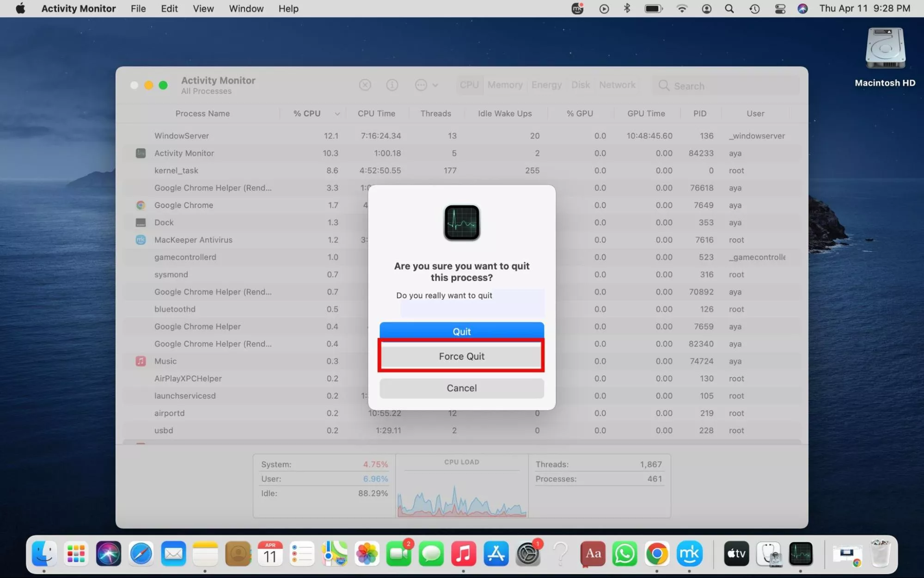Open WhatsApp from the Dock
This screenshot has width=924, height=578.
click(624, 553)
